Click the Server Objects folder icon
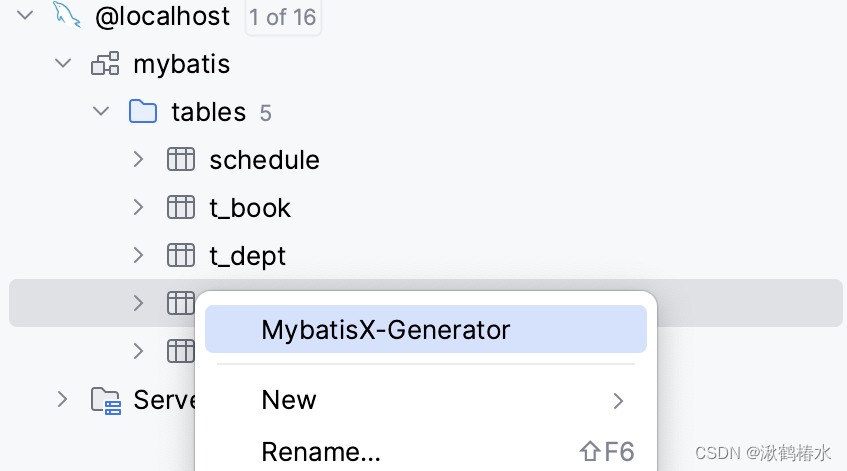The height and width of the screenshot is (471, 847). click(x=105, y=400)
